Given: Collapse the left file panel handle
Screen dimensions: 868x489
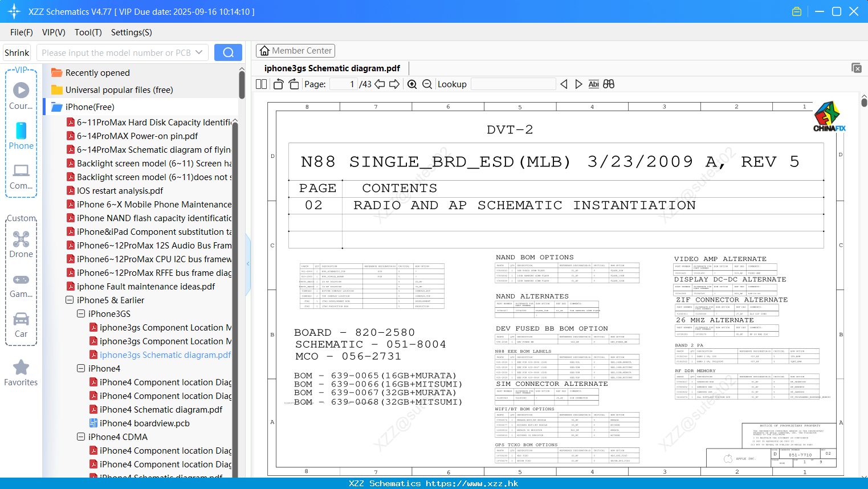Looking at the screenshot, I should click(248, 264).
